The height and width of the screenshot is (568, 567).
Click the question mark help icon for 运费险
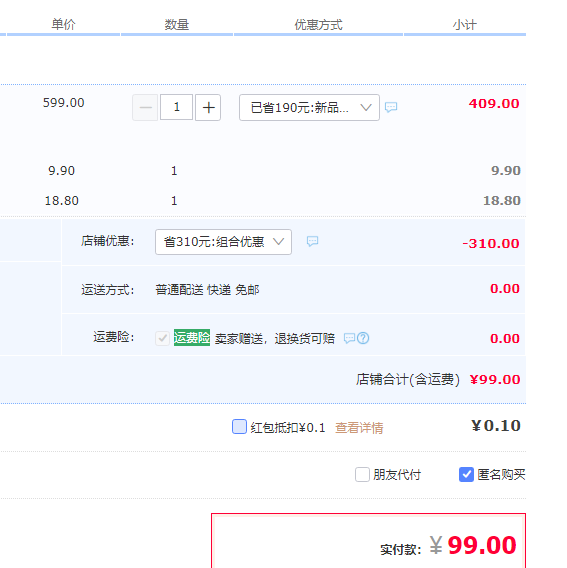click(x=363, y=338)
